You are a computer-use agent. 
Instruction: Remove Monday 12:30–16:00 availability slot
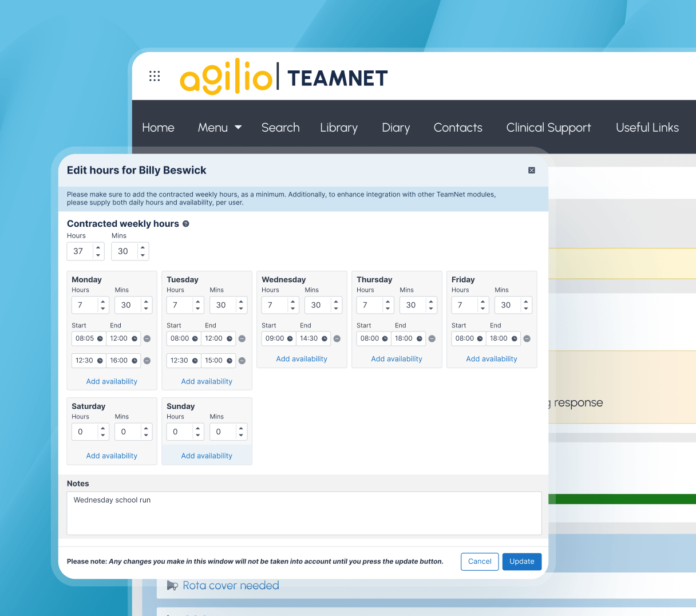pos(147,361)
